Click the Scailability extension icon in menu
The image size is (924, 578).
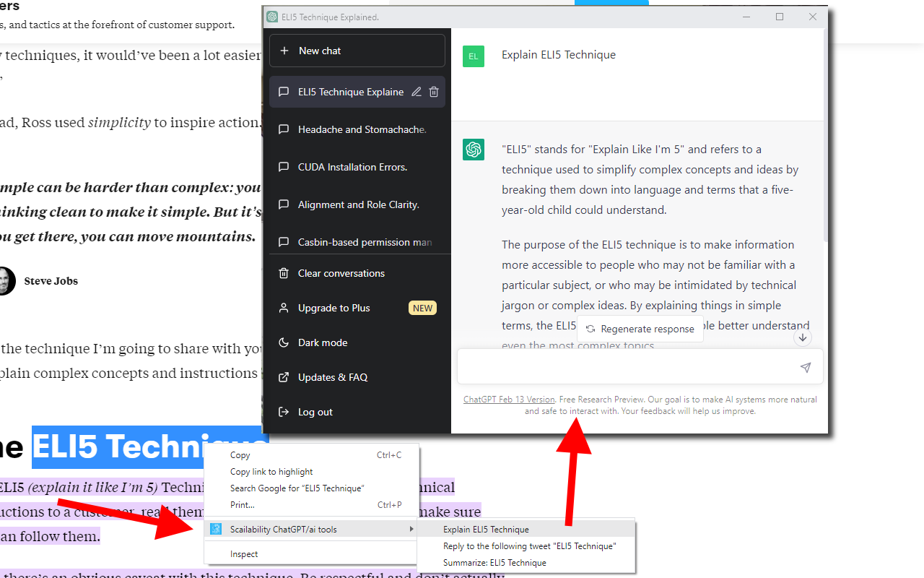[x=216, y=529]
